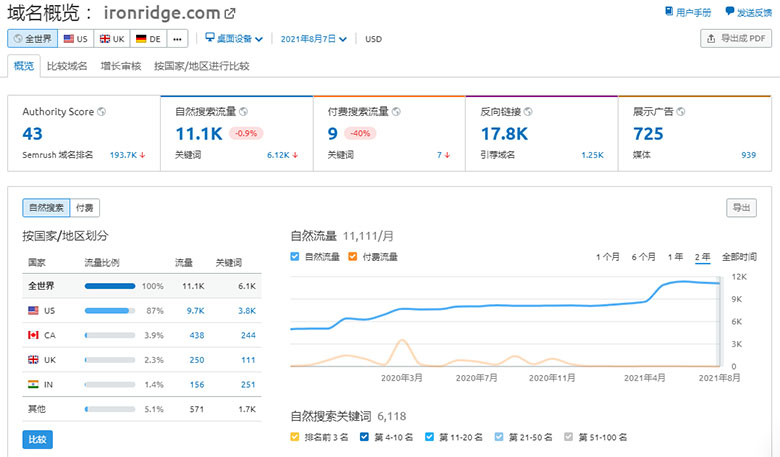Toggle 第 21-50 名 checkbox
780x457 pixels.
pyautogui.click(x=499, y=437)
